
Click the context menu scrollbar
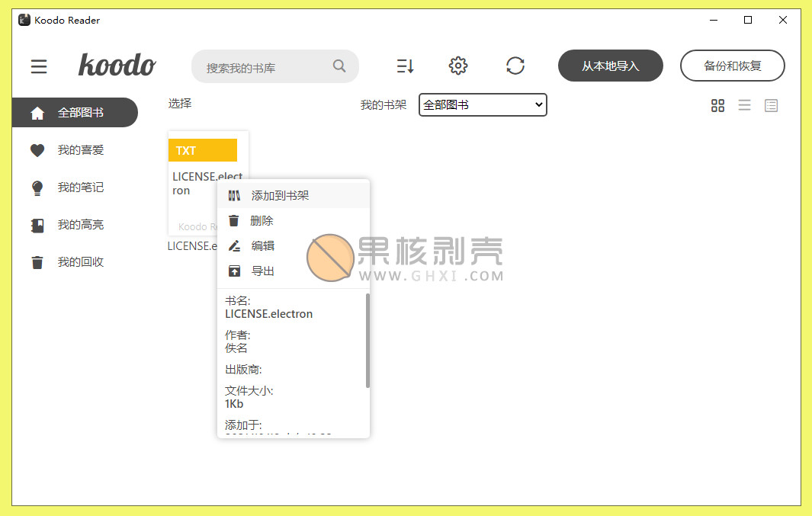click(x=367, y=340)
